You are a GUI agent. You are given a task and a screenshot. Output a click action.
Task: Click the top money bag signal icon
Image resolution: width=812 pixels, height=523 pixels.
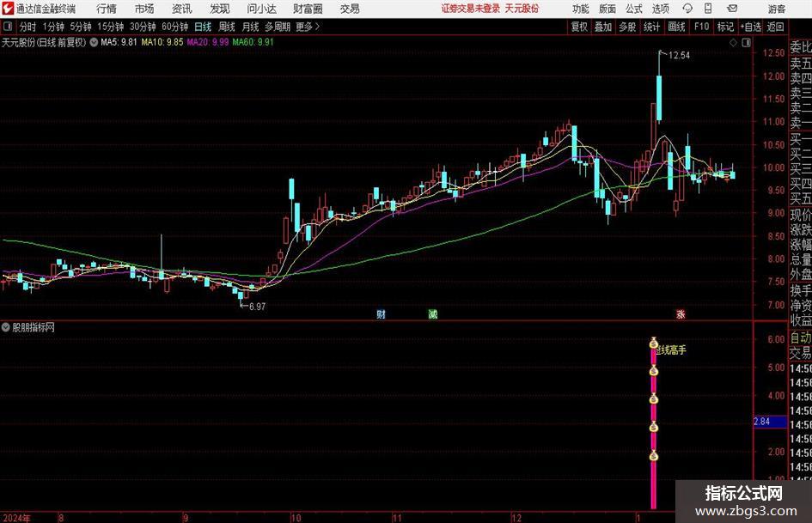[654, 343]
